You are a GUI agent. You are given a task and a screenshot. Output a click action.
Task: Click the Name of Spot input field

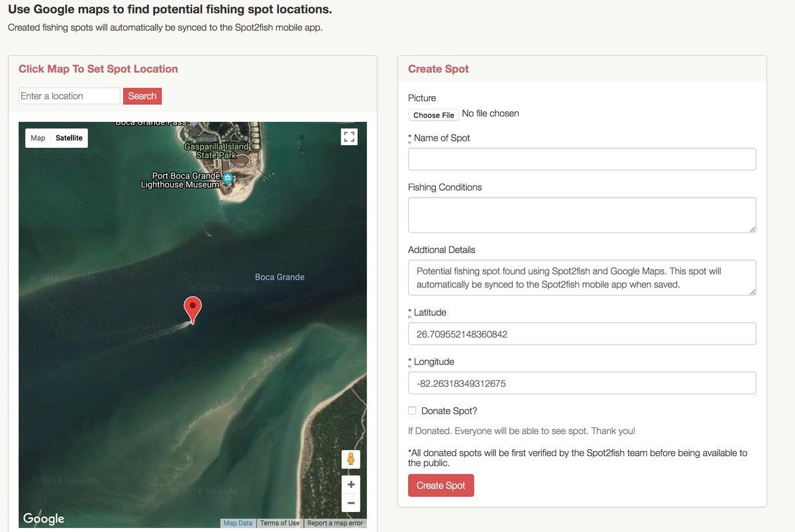(582, 159)
